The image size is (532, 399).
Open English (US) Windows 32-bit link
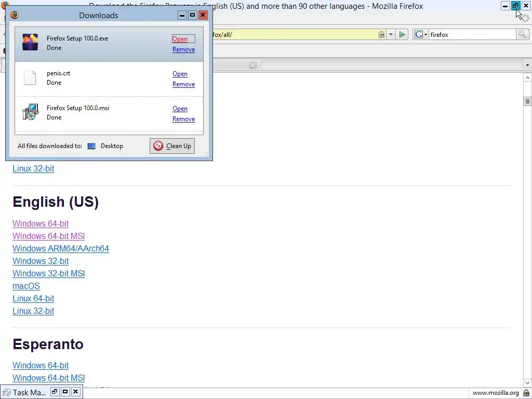[x=41, y=261]
